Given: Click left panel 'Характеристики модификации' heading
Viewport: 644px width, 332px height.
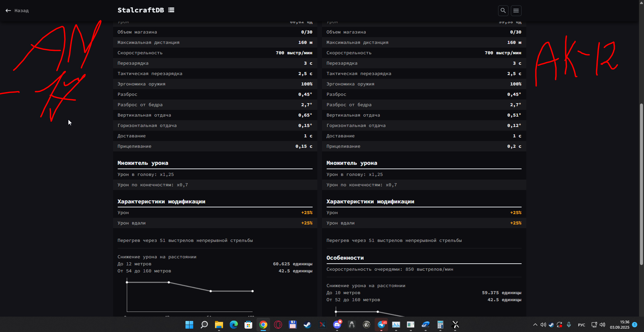Looking at the screenshot, I should pos(161,202).
